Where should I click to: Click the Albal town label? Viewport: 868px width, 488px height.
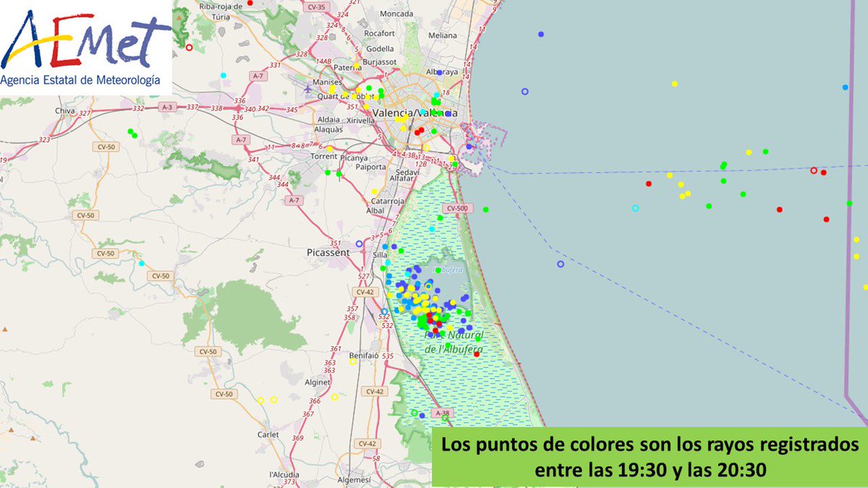point(375,210)
